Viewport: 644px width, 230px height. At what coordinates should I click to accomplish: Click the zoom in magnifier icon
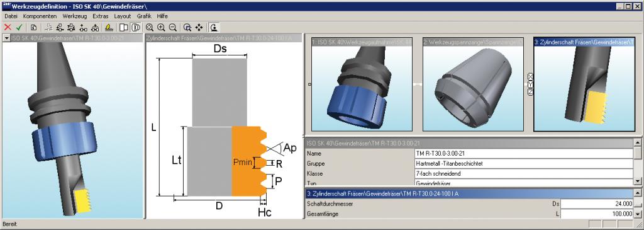coord(161,27)
